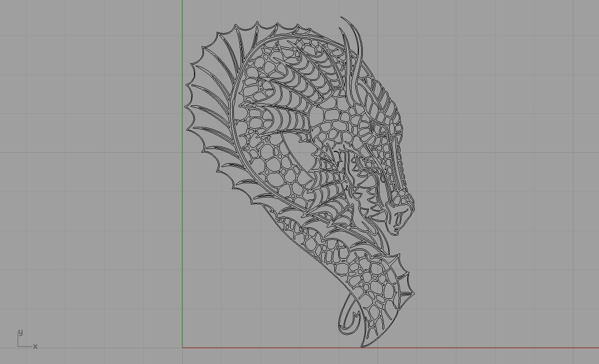Select the green Y-axis line
This screenshot has height=364, width=599.
[x=182, y=147]
